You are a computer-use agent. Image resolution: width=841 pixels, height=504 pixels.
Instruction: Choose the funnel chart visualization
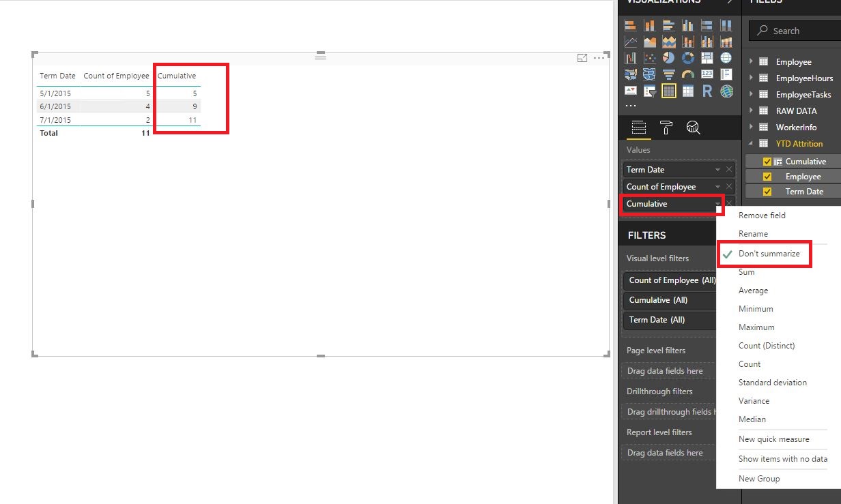point(668,74)
